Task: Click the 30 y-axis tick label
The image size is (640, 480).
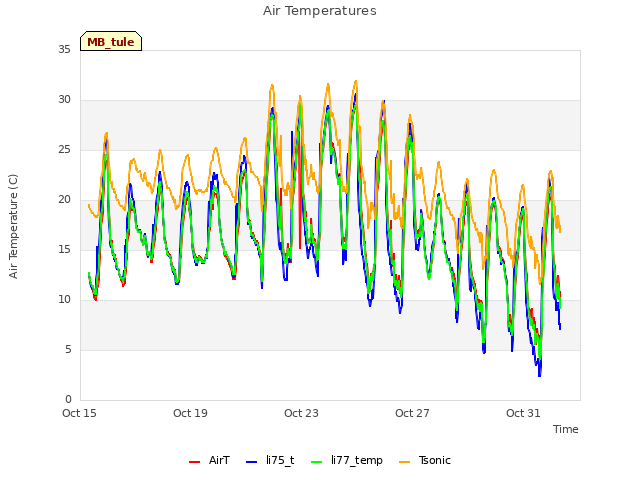Action: click(x=64, y=100)
